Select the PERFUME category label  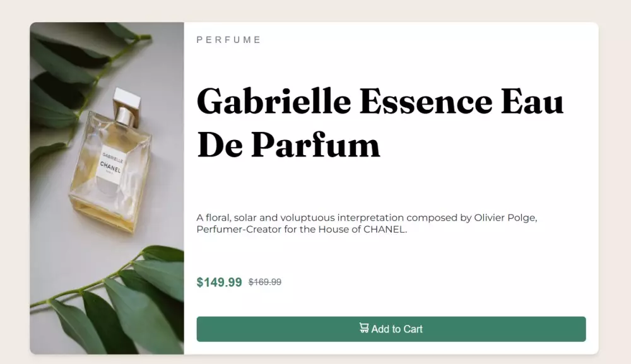click(228, 40)
